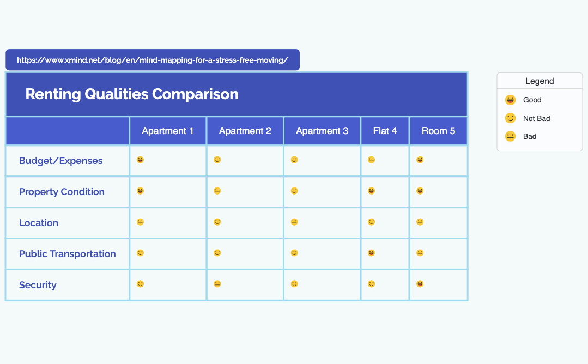The height and width of the screenshot is (364, 588).
Task: Click Apartment 2 Property Condition emoji
Action: pos(217,191)
